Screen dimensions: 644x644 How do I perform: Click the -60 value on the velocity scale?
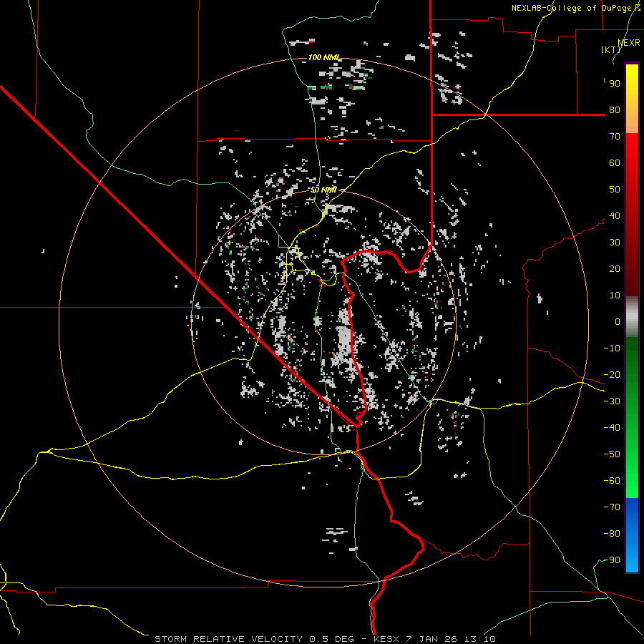tap(612, 481)
